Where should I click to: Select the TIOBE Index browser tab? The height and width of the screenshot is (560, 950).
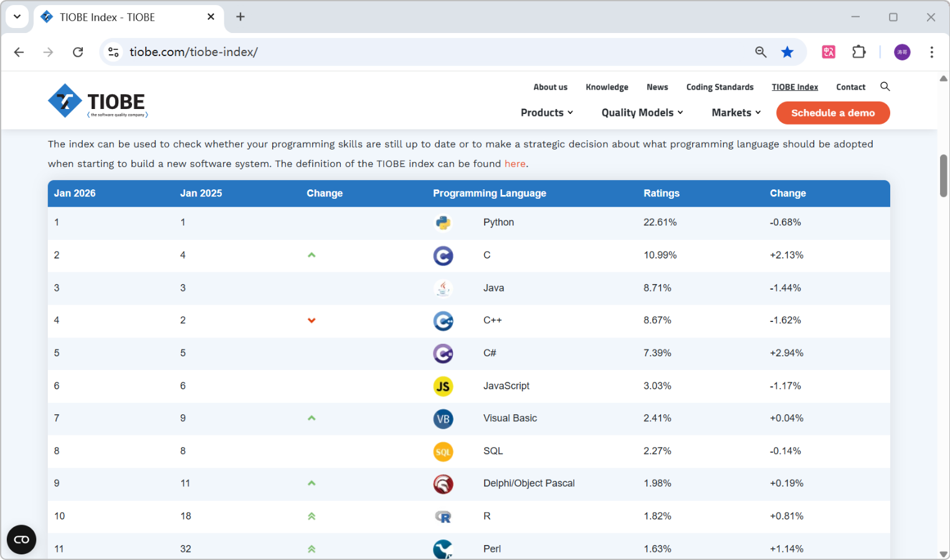(x=128, y=17)
